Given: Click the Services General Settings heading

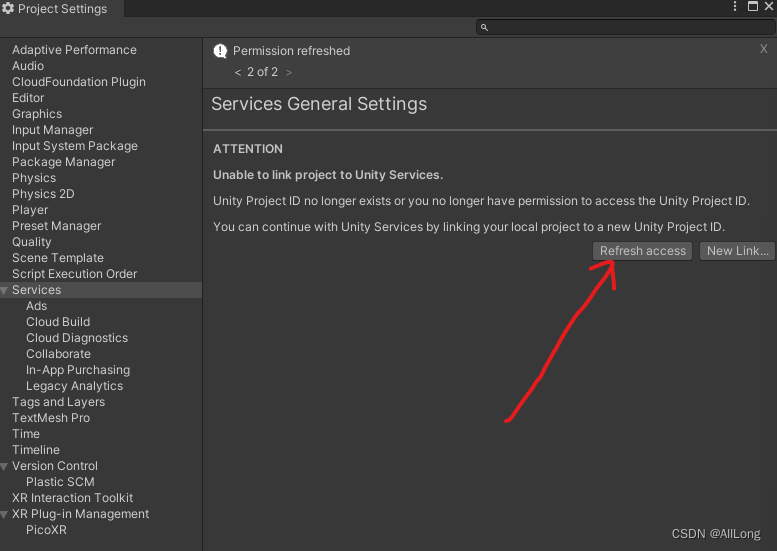Looking at the screenshot, I should pos(319,104).
